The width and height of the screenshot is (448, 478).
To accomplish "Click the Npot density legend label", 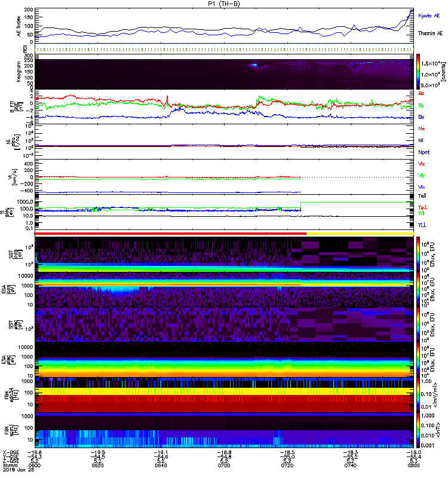I will click(x=424, y=152).
